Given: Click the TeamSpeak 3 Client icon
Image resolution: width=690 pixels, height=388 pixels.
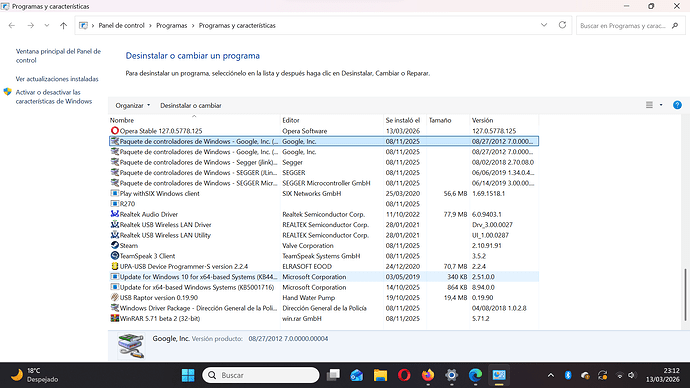Looking at the screenshot, I should 114,256.
